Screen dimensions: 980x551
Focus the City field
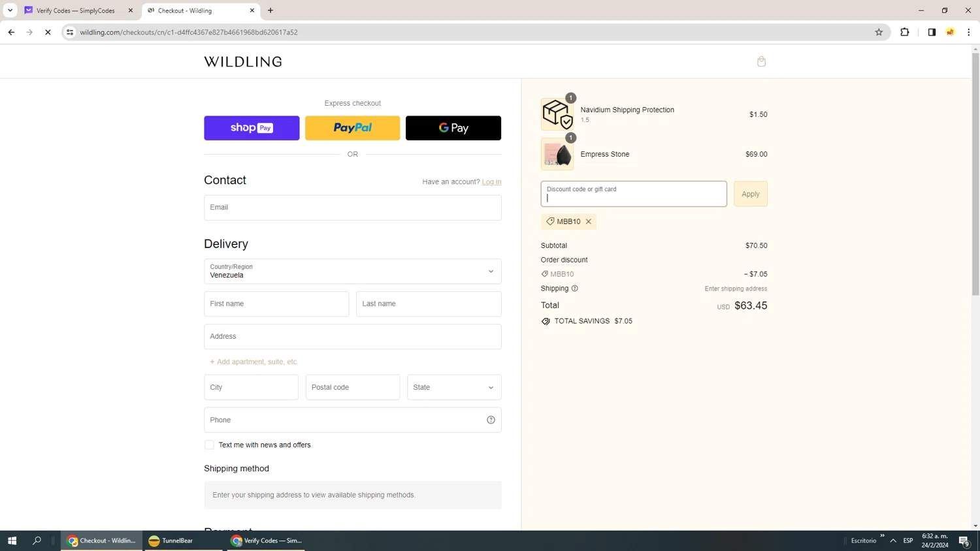[251, 387]
